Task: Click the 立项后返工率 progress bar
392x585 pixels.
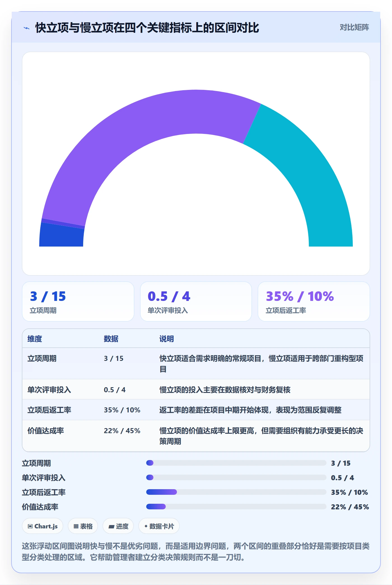Action: point(236,492)
